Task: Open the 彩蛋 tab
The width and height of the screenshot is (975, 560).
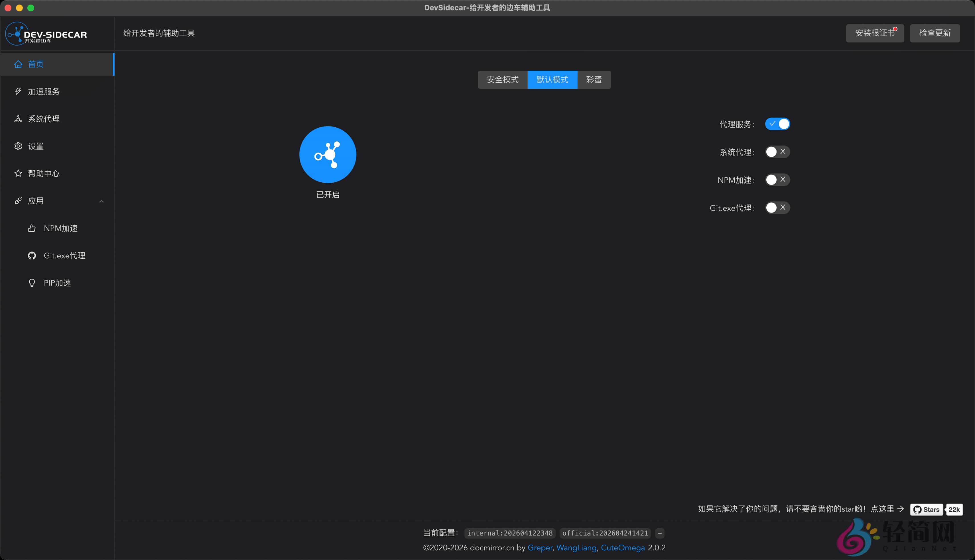Action: pos(594,80)
